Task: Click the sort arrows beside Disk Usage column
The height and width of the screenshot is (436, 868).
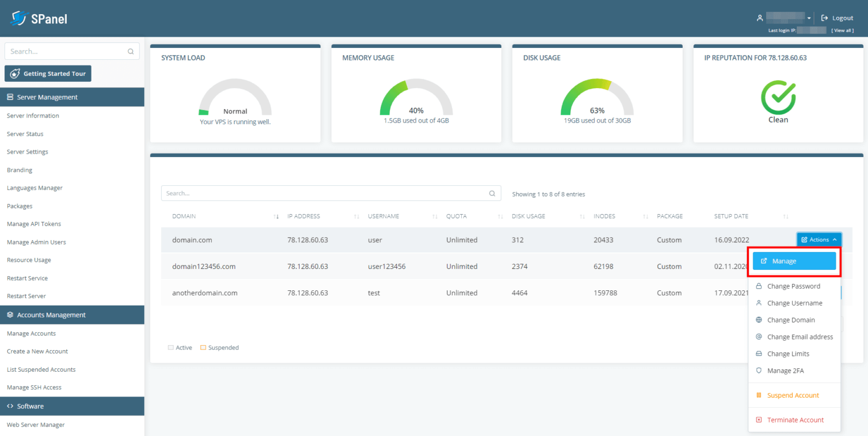Action: [582, 216]
